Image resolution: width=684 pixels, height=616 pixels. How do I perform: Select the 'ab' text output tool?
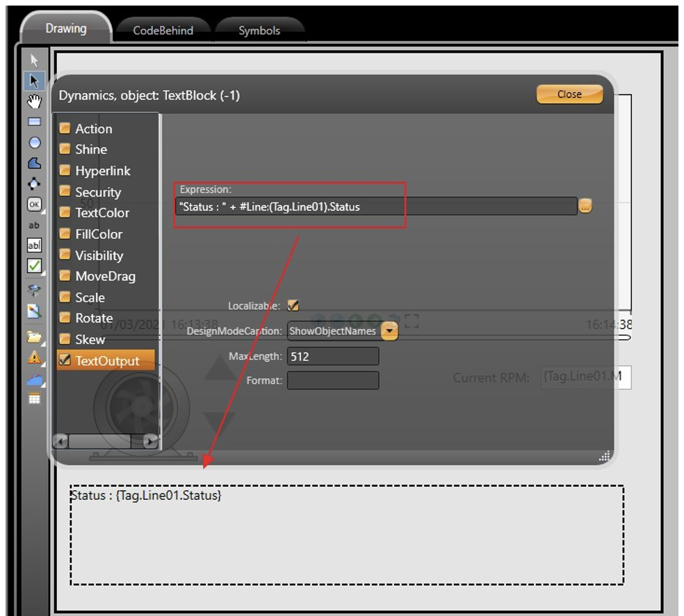pos(34,225)
